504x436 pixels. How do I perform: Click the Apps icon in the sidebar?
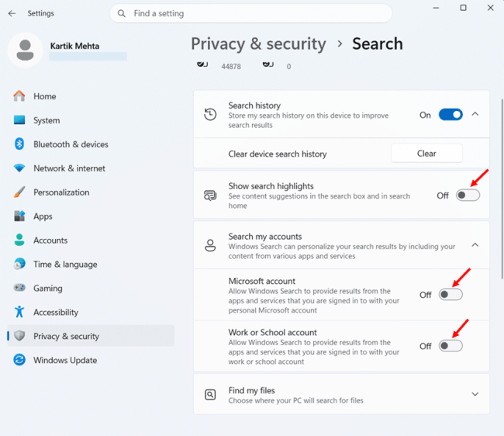pos(19,216)
